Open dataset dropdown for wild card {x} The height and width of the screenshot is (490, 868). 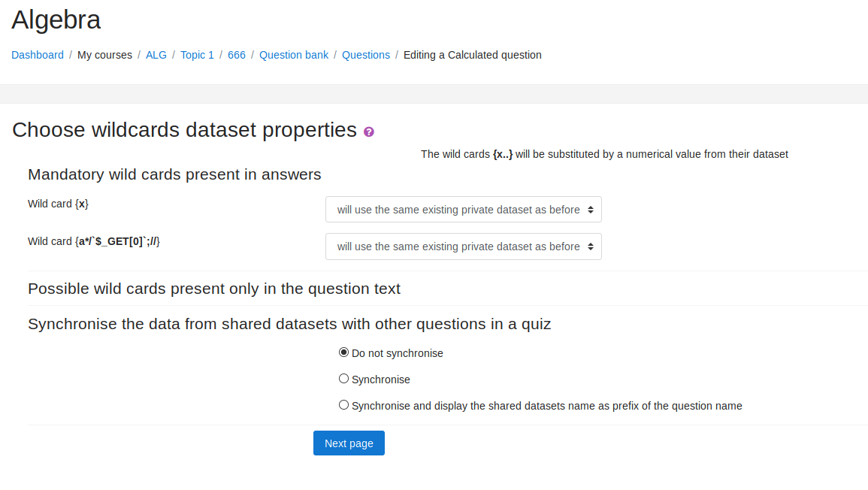pyautogui.click(x=463, y=210)
